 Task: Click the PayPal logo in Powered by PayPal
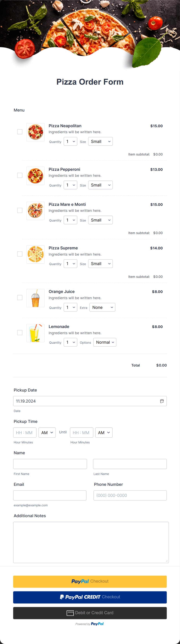coord(98,624)
